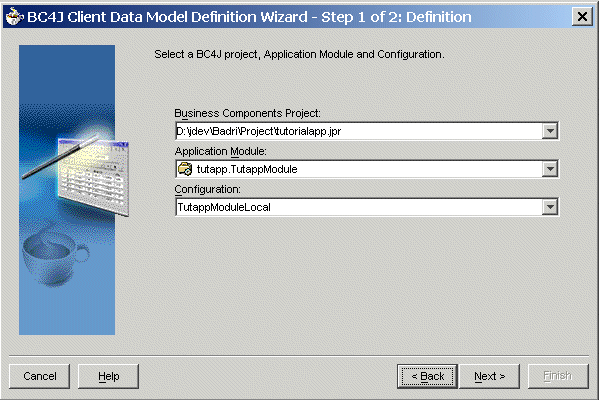Open Business Components Project dropdown arrow

pos(550,131)
